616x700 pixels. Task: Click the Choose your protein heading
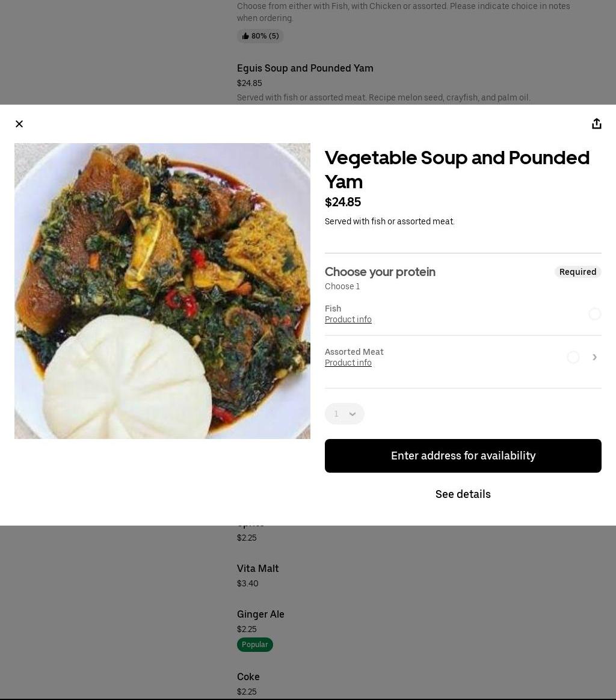pos(380,272)
